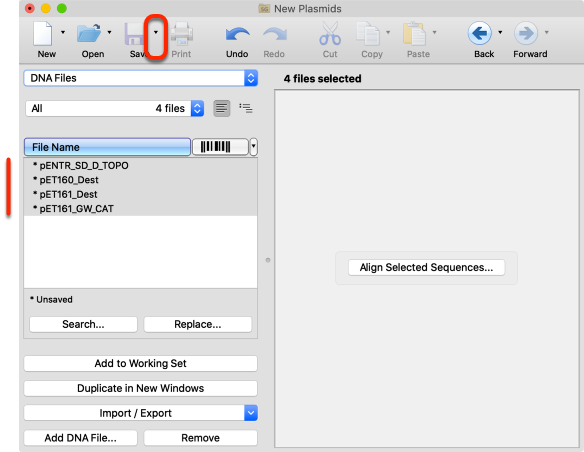The height and width of the screenshot is (452, 584).
Task: Sort by the File Name column header
Action: [x=107, y=147]
